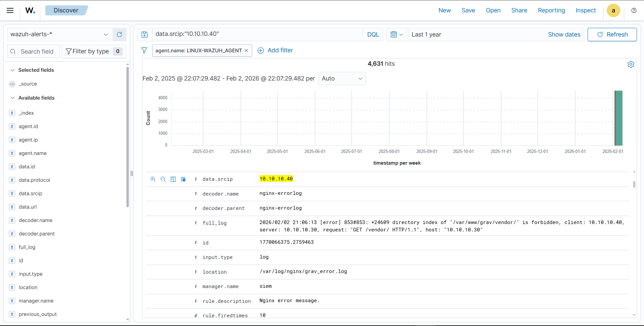The height and width of the screenshot is (326, 644).
Task: Refresh the index pattern fields icon
Action: [x=119, y=35]
